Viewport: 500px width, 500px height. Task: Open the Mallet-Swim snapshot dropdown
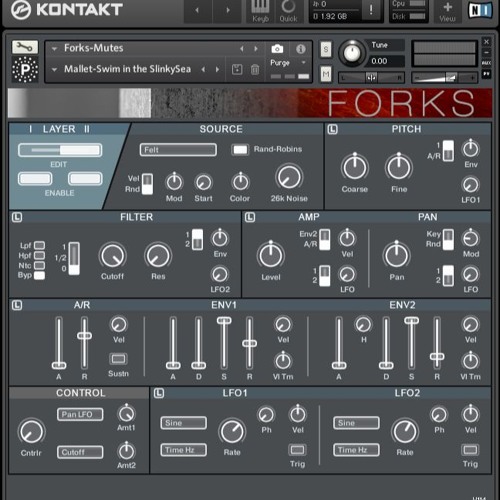tap(54, 69)
